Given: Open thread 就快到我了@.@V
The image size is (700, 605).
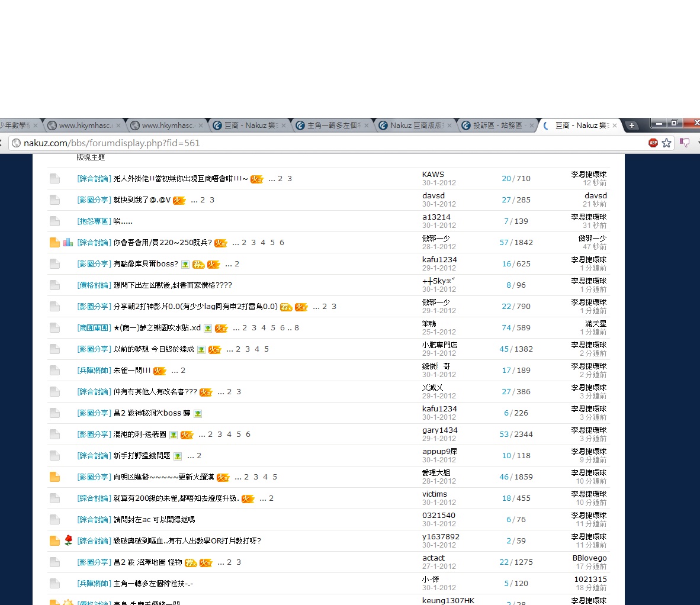Looking at the screenshot, I should [x=142, y=200].
